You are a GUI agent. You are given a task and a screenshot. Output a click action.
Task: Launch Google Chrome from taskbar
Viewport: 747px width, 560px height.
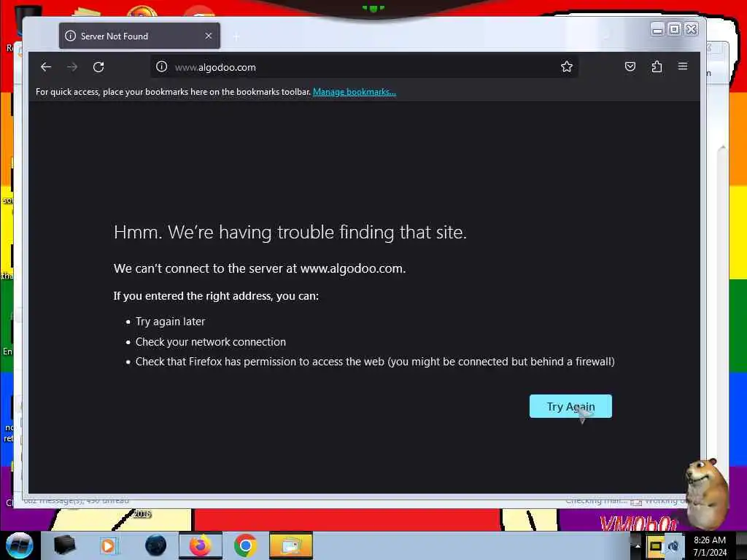[245, 545]
